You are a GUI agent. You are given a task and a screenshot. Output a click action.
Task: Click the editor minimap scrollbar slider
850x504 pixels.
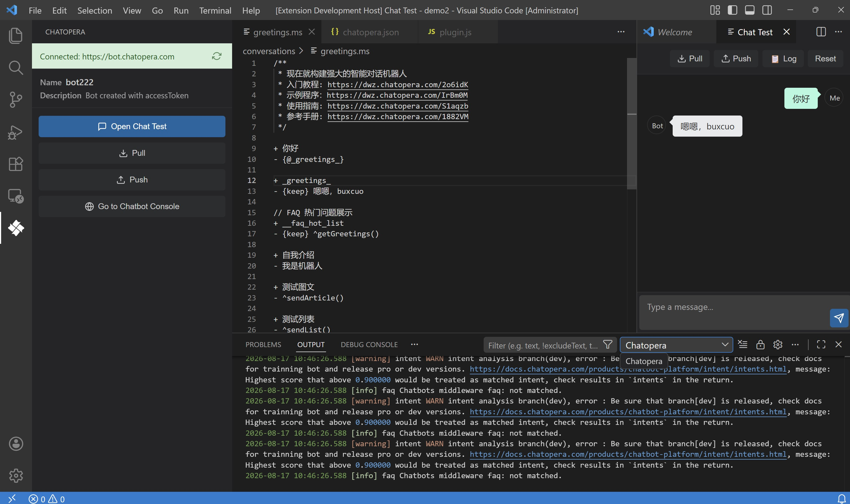(x=632, y=123)
